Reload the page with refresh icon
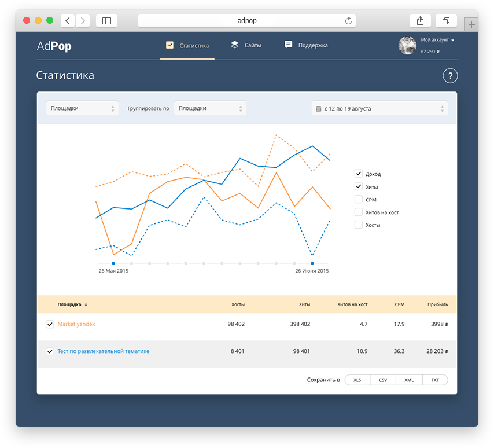 click(x=348, y=21)
